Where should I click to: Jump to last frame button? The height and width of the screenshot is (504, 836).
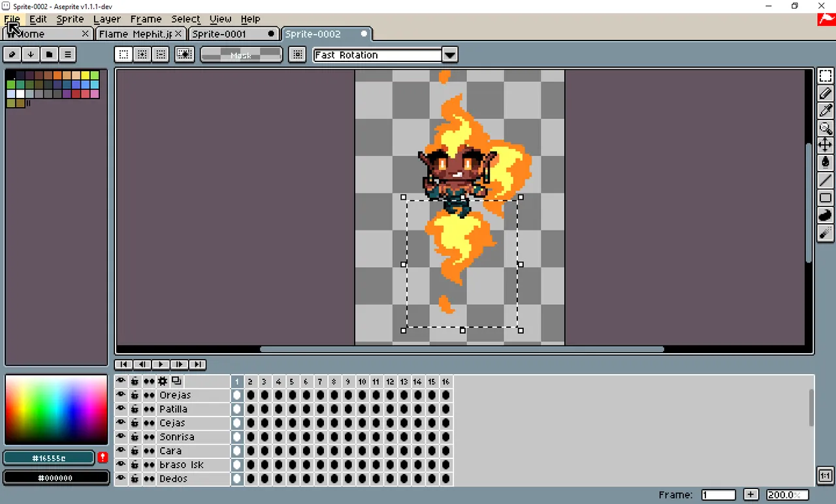point(197,364)
